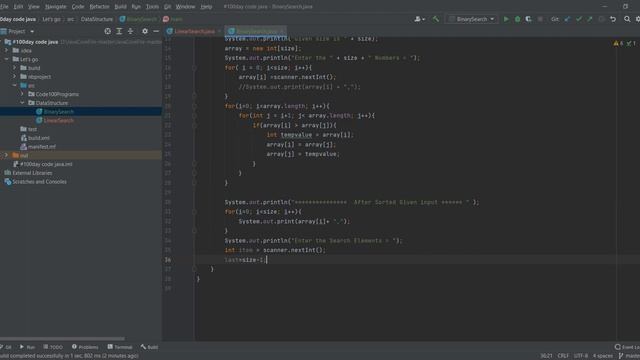Open the Code menu
This screenshot has width=640, height=360.
coord(78,7)
